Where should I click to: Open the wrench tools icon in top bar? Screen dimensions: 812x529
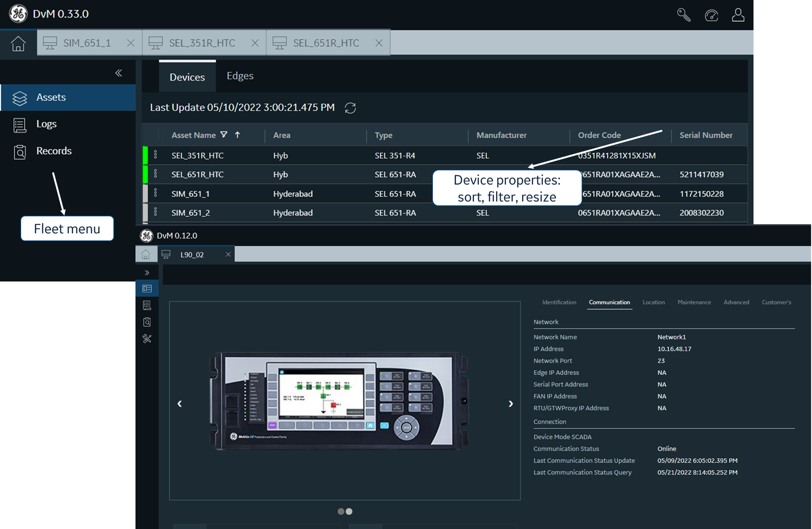684,15
